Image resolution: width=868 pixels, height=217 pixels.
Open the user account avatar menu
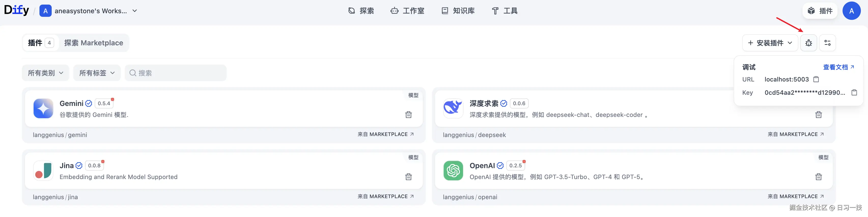click(x=851, y=11)
